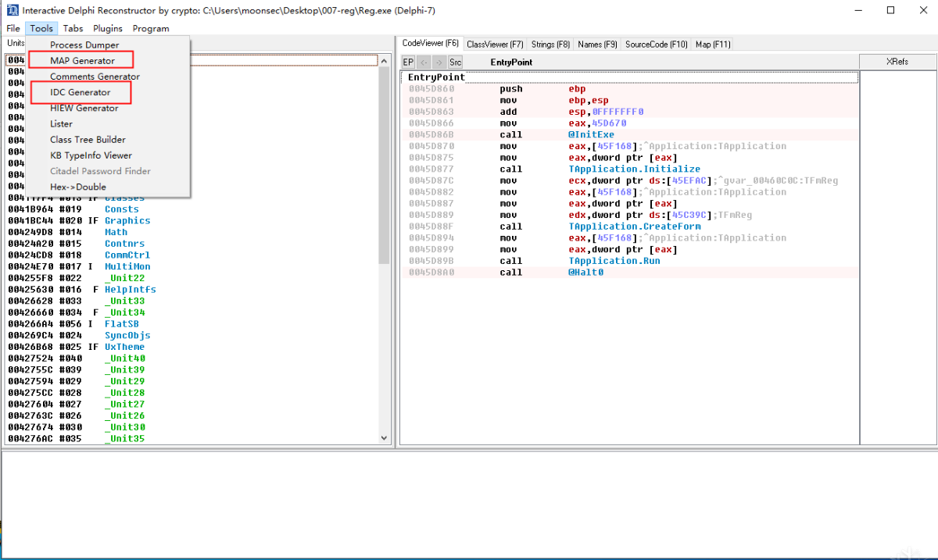Select the SyncObjs unit row

pos(192,335)
